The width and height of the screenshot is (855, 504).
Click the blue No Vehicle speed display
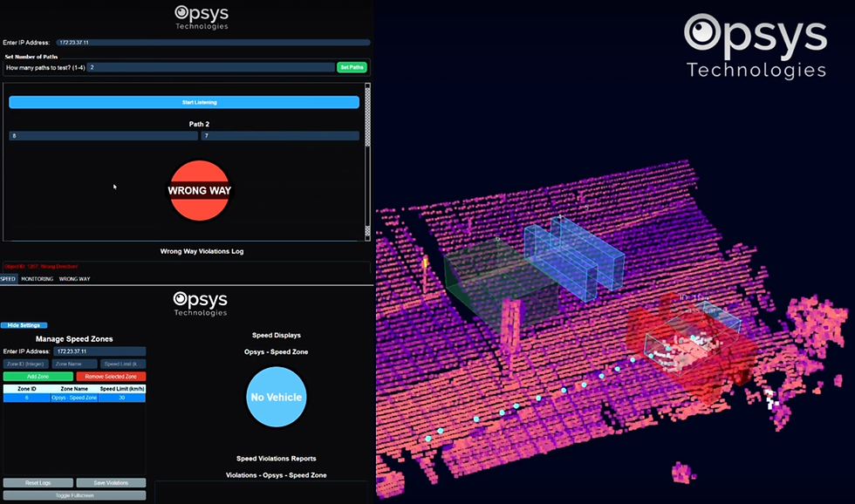(277, 397)
